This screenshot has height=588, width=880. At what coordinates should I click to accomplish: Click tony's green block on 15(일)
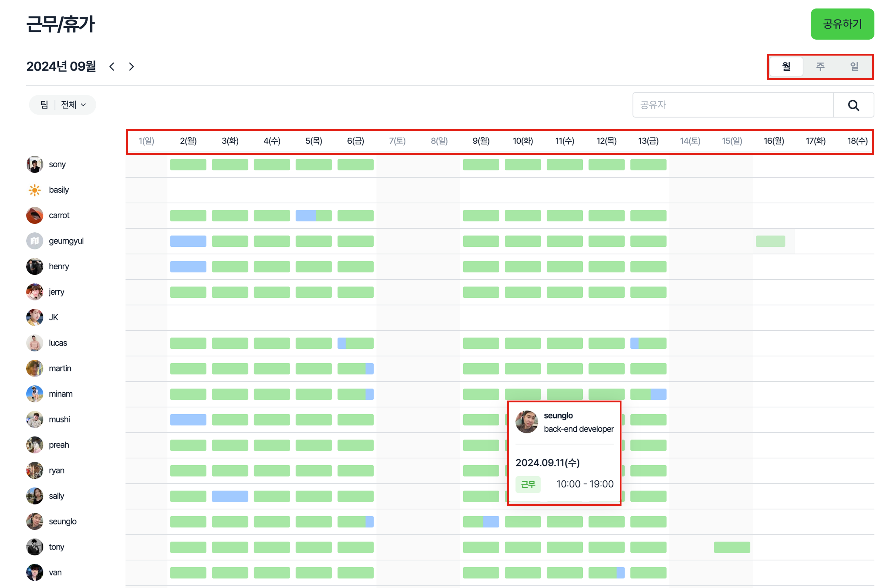click(x=732, y=547)
